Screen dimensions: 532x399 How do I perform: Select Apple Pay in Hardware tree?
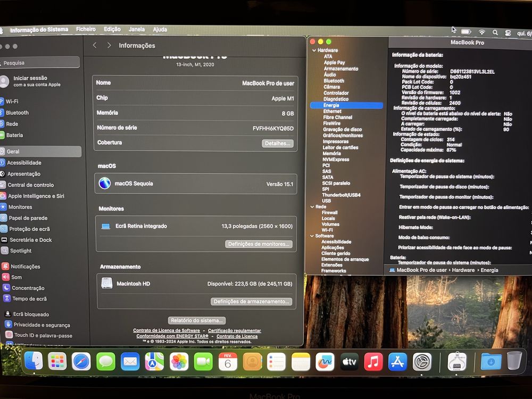tap(334, 62)
